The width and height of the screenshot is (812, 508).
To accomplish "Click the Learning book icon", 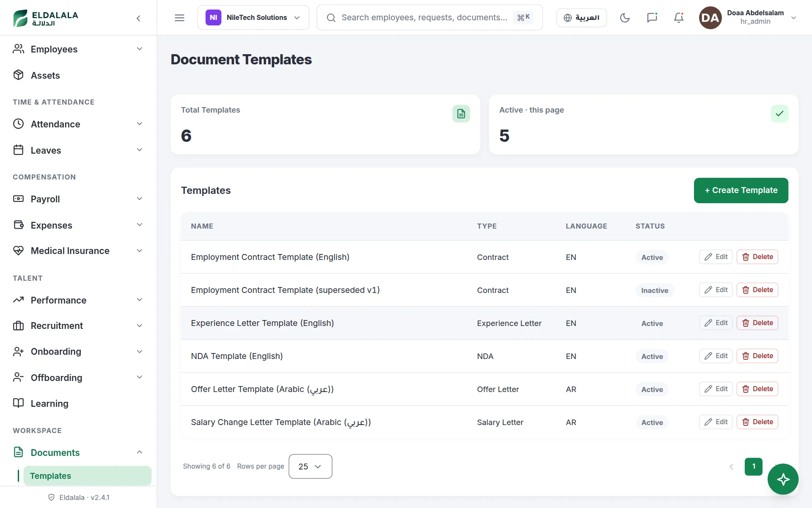I will [x=18, y=403].
